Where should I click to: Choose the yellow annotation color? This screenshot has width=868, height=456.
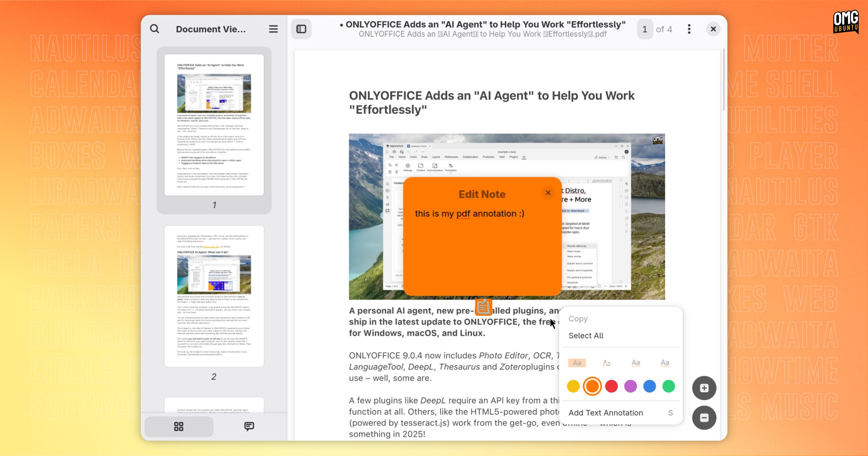pos(573,386)
